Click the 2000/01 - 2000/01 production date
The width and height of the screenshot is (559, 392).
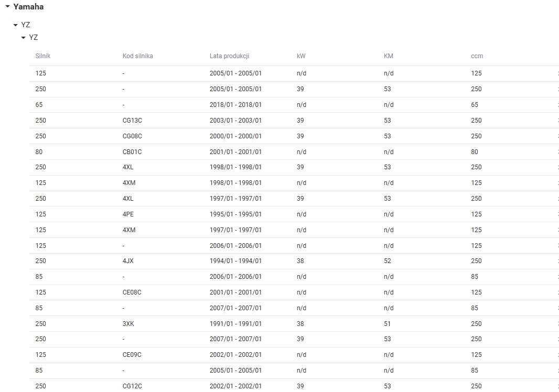click(x=235, y=136)
